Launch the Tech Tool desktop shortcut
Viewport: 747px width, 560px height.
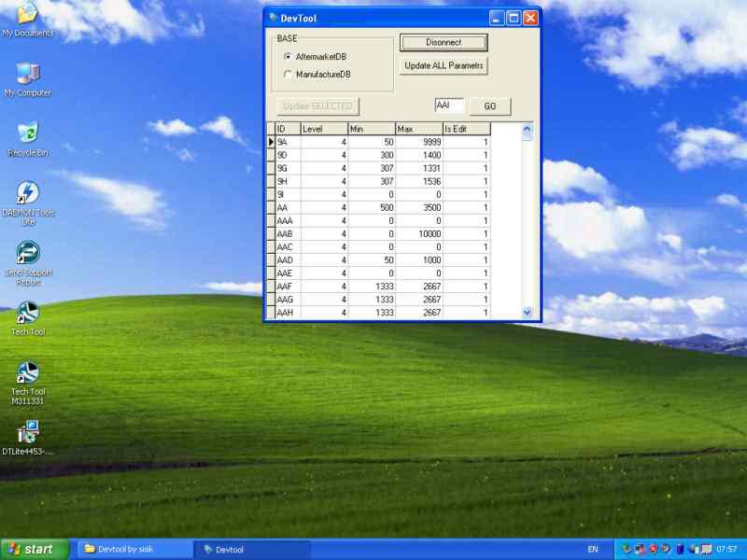[27, 314]
